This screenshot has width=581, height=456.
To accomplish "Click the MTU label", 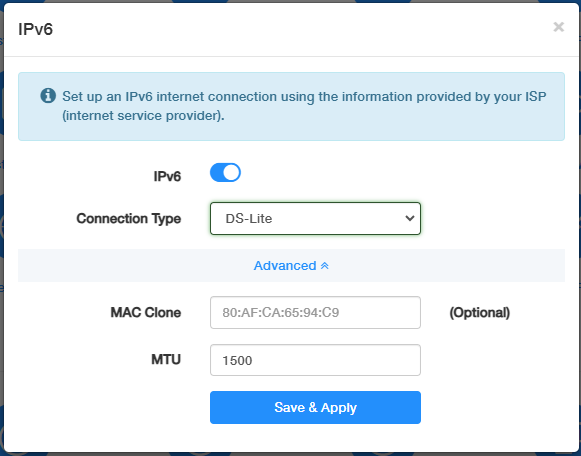I will click(166, 360).
